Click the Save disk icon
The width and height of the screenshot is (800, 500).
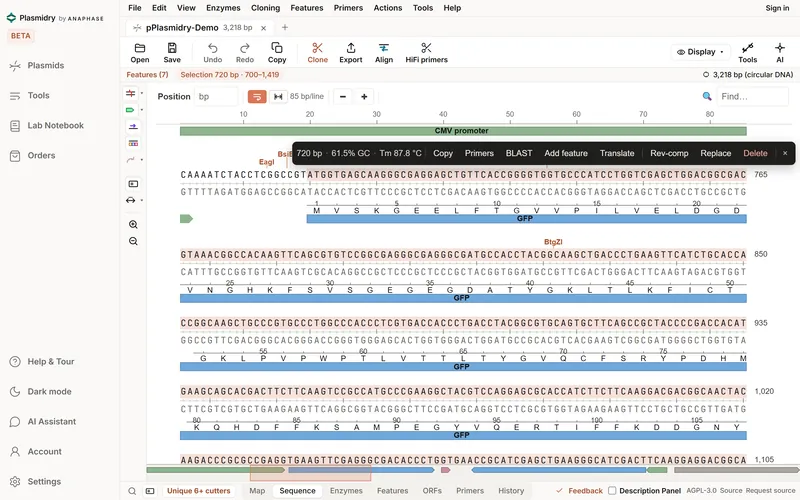(172, 48)
